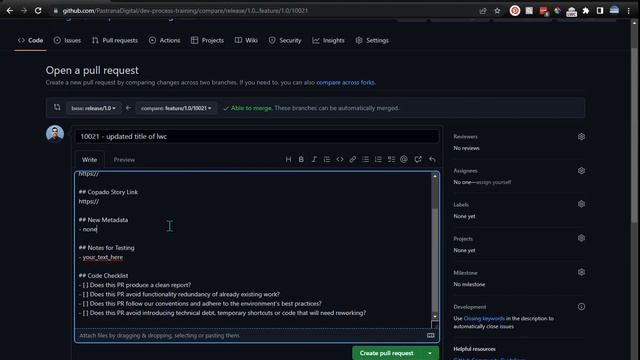Click the Create pull request button
Screen dimensions: 640x360
click(387, 353)
